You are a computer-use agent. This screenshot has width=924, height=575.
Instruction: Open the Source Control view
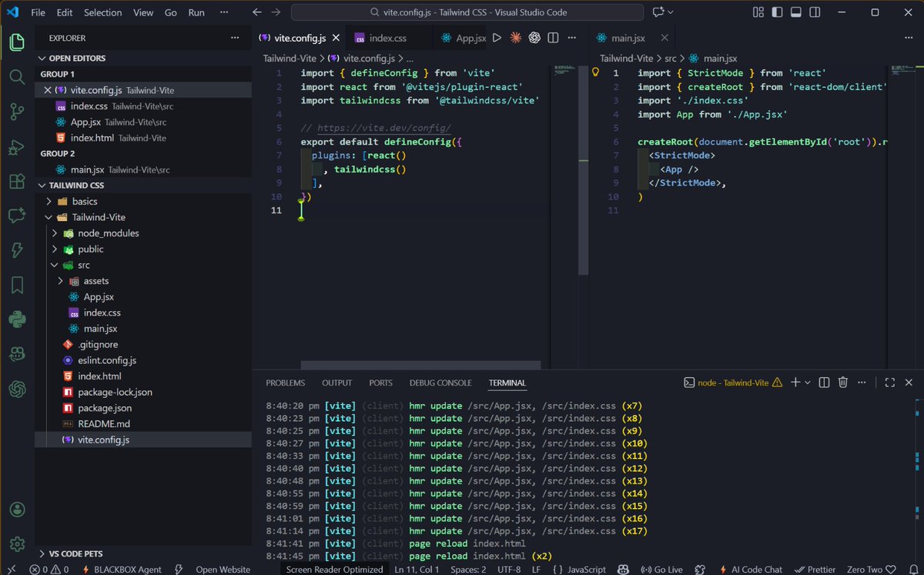pos(17,112)
